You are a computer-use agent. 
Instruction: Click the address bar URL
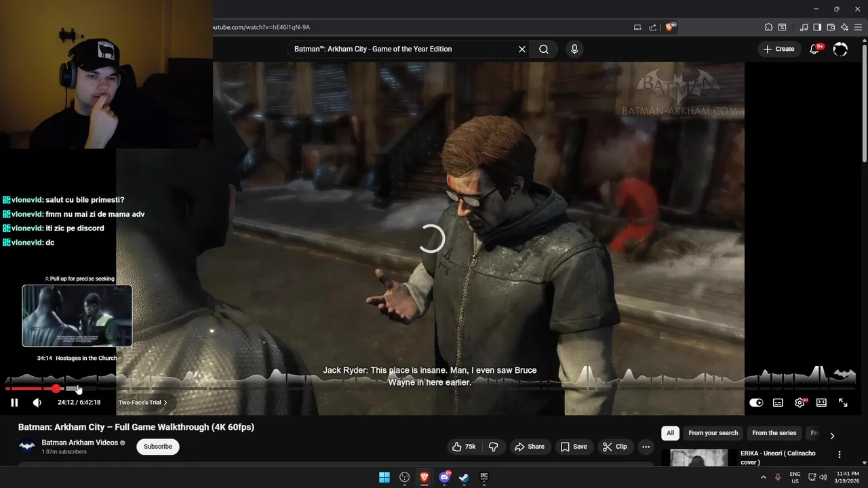pos(262,27)
